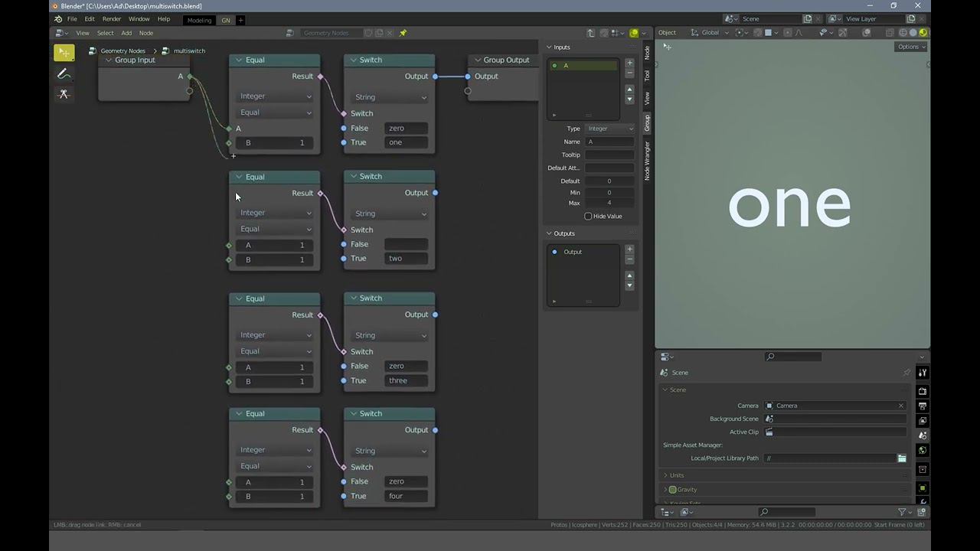Expand the Units panel

(x=677, y=475)
